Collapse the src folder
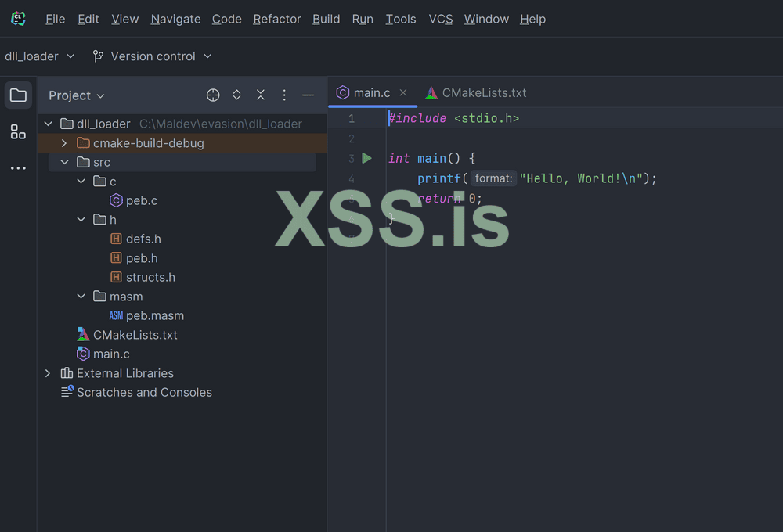 pyautogui.click(x=64, y=163)
